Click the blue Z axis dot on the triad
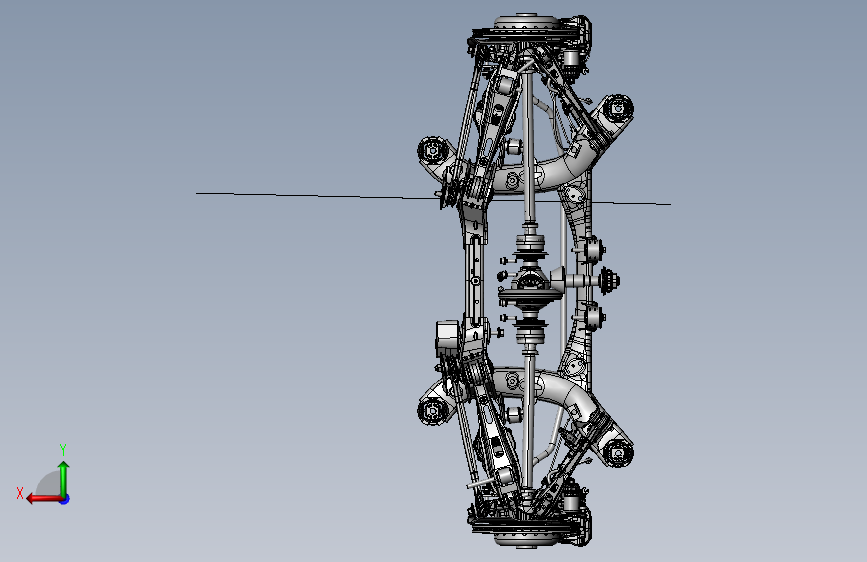The height and width of the screenshot is (562, 867). click(65, 499)
